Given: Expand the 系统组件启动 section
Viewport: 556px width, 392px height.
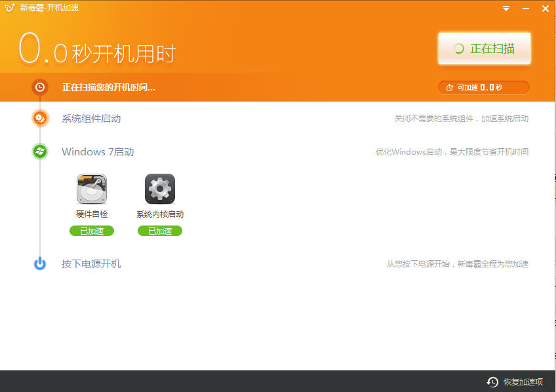Looking at the screenshot, I should [x=91, y=119].
